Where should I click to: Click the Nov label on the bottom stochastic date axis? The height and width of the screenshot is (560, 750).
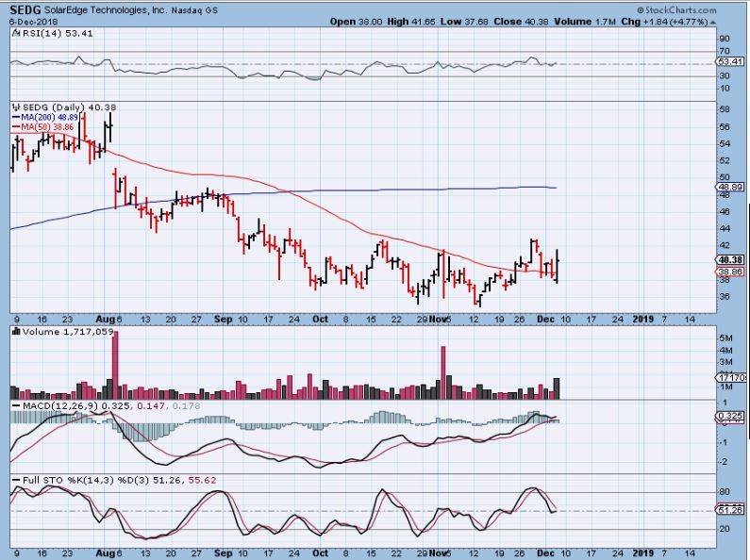point(437,552)
